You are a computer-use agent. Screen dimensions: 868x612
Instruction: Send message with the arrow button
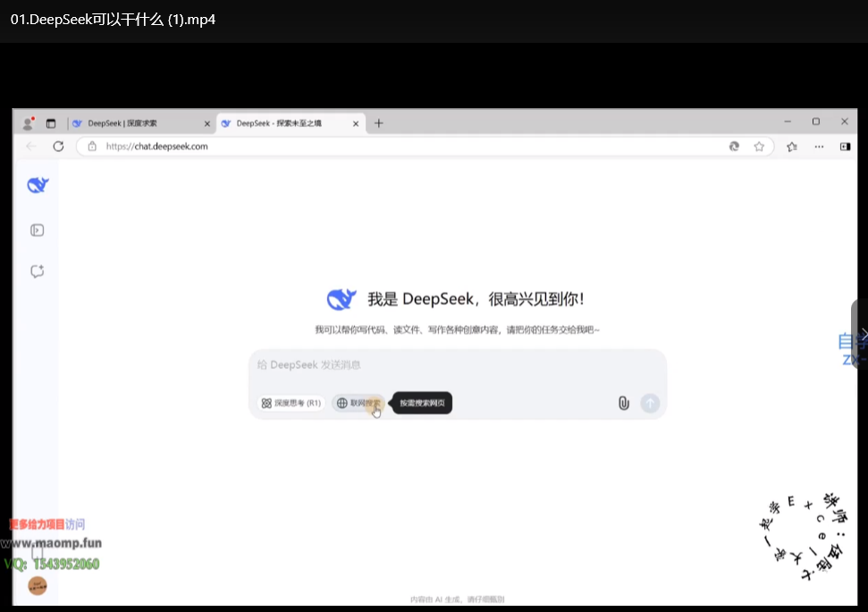click(x=650, y=403)
